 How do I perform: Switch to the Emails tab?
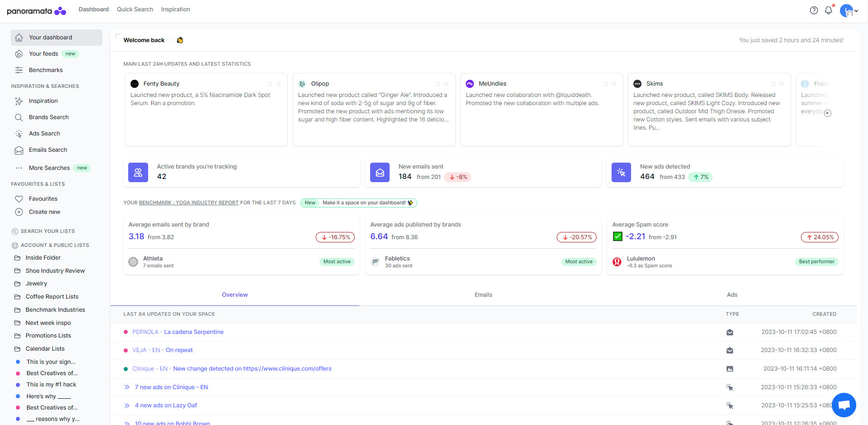point(483,295)
